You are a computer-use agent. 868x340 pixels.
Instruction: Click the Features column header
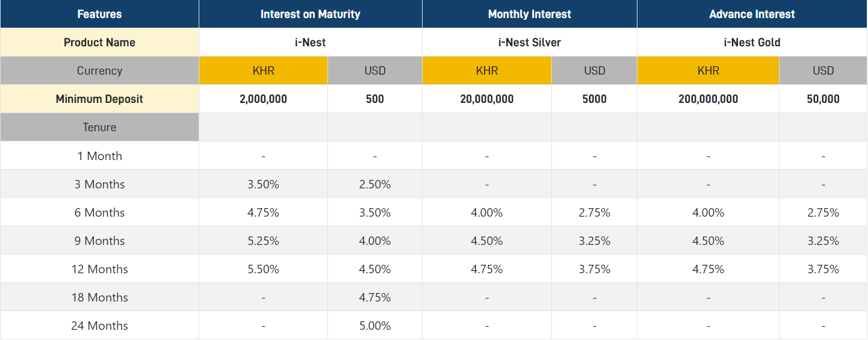click(99, 14)
